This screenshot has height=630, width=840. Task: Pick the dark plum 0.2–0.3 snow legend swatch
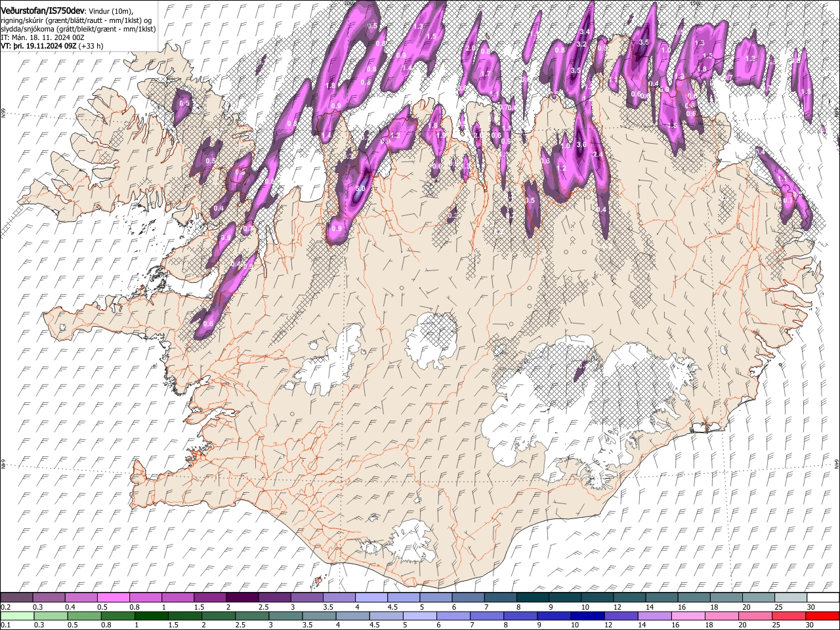click(18, 598)
